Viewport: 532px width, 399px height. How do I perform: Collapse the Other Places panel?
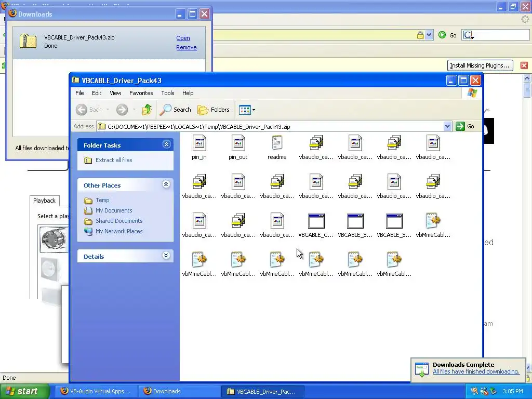tap(166, 184)
